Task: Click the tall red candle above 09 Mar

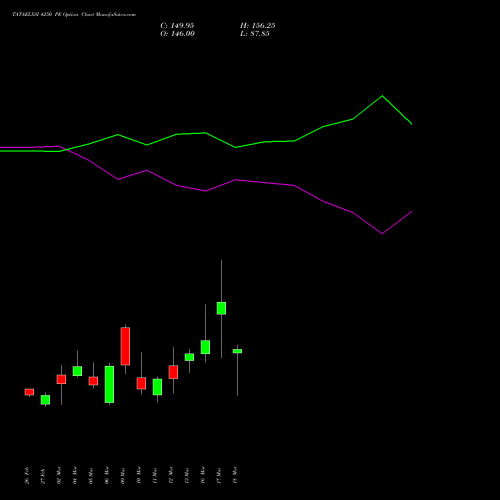Action: 125,346
